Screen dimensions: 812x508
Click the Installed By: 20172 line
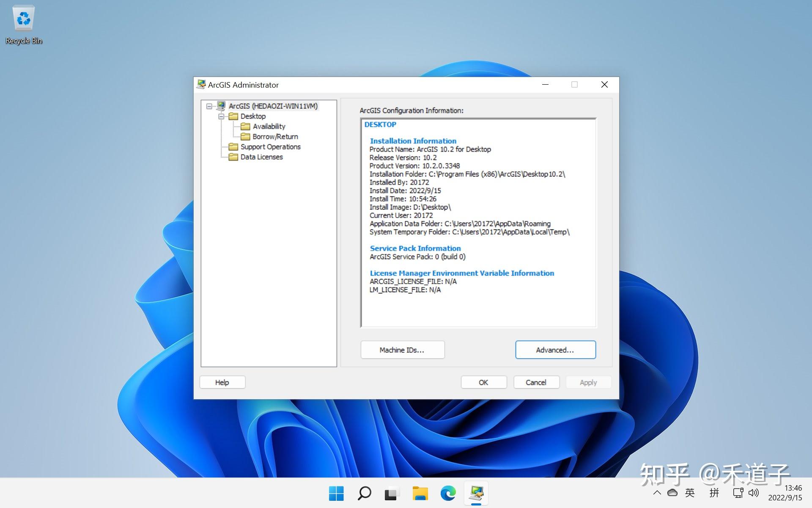[399, 182]
